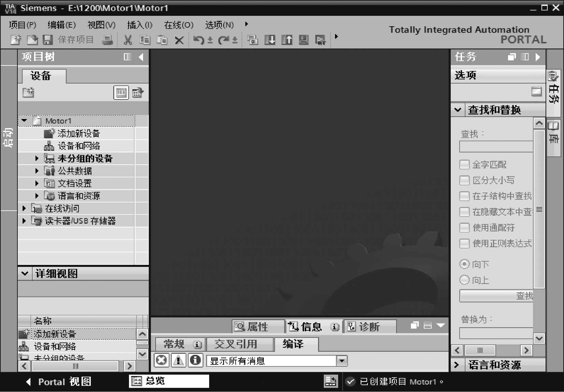Click the 名称 column header
The width and height of the screenshot is (564, 392).
(x=84, y=321)
